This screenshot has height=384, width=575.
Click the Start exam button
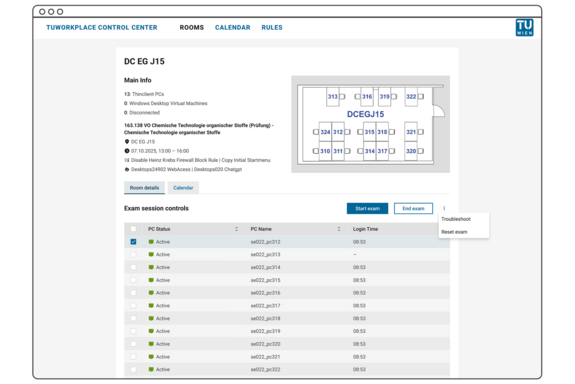pos(367,208)
